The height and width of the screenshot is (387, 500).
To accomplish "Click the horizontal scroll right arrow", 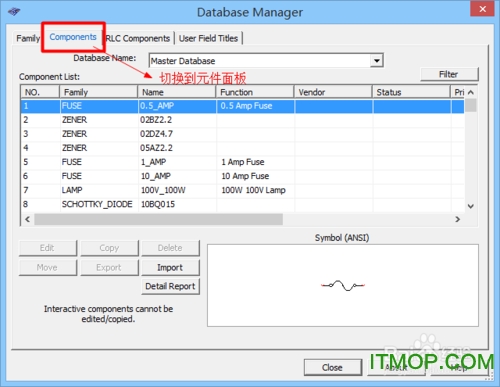I will point(458,219).
